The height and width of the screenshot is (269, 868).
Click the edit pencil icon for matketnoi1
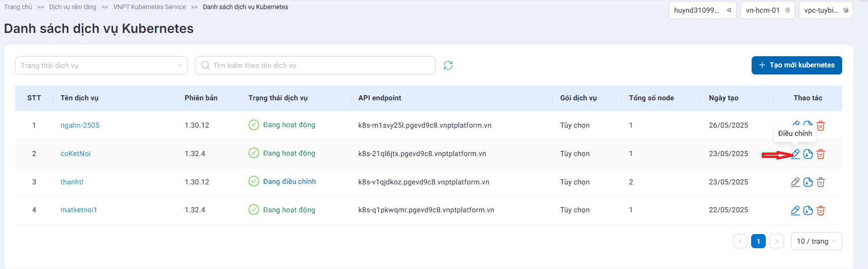point(795,210)
